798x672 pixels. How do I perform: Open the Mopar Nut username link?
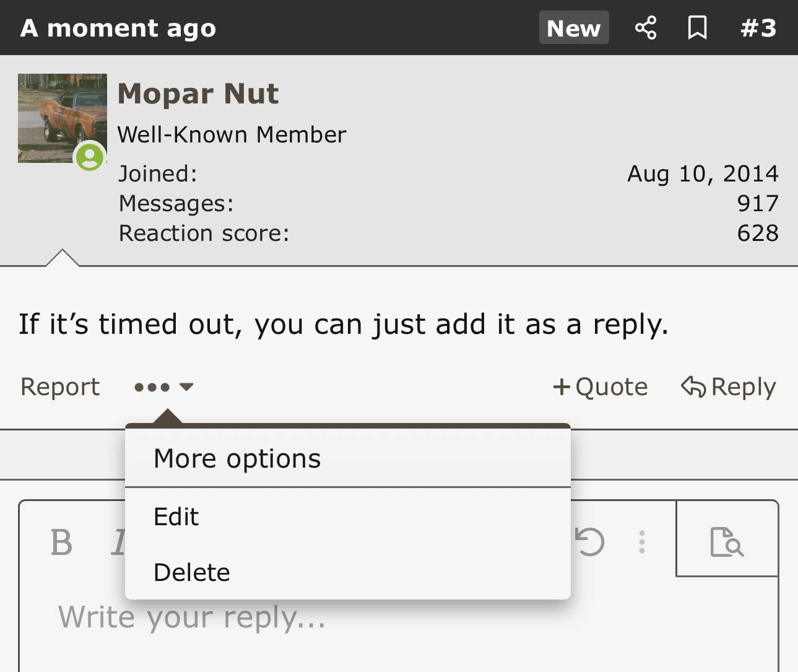198,94
